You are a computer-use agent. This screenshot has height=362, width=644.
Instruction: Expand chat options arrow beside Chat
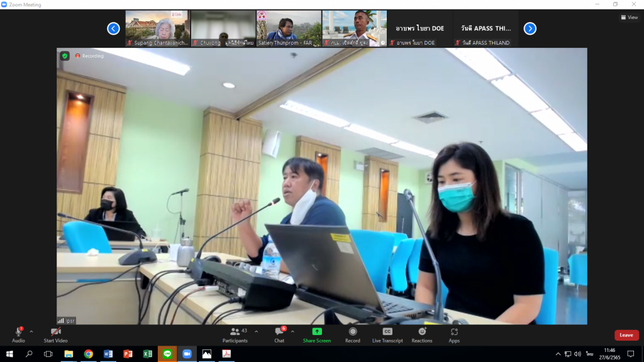click(x=292, y=331)
